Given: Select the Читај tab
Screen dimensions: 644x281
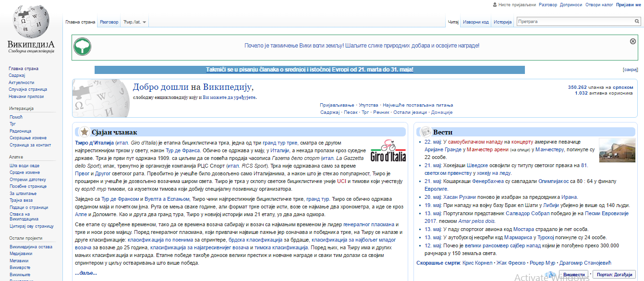Looking at the screenshot, I should pyautogui.click(x=453, y=22).
